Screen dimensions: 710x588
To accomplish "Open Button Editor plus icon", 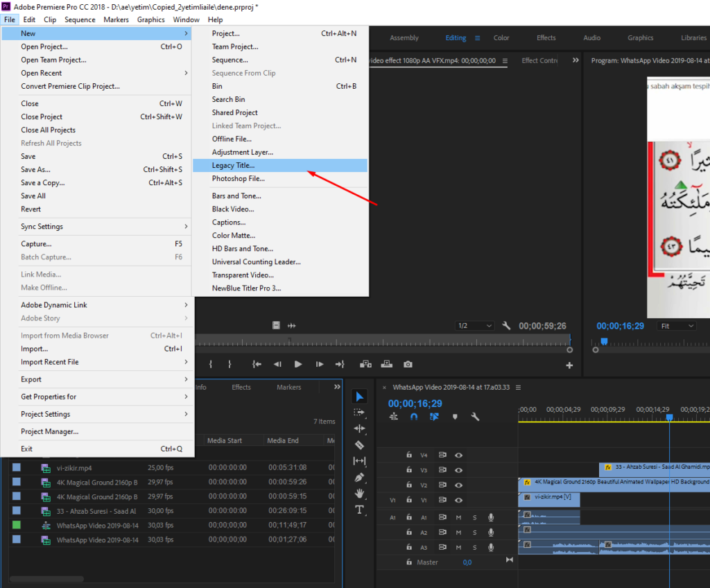I will tap(570, 365).
